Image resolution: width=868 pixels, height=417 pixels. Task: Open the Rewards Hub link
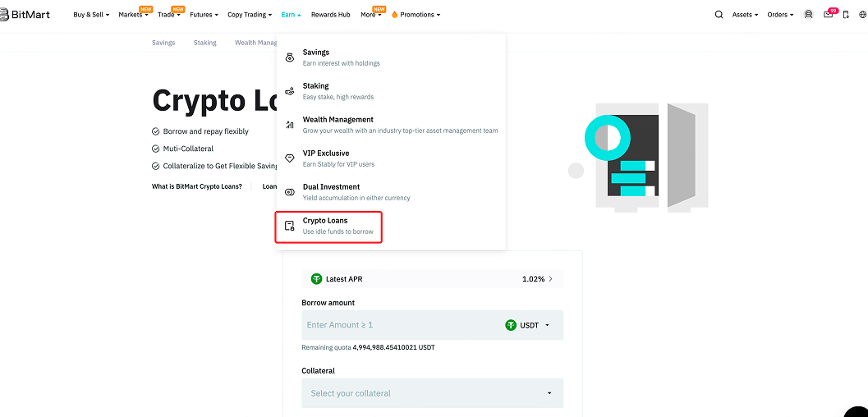click(330, 15)
